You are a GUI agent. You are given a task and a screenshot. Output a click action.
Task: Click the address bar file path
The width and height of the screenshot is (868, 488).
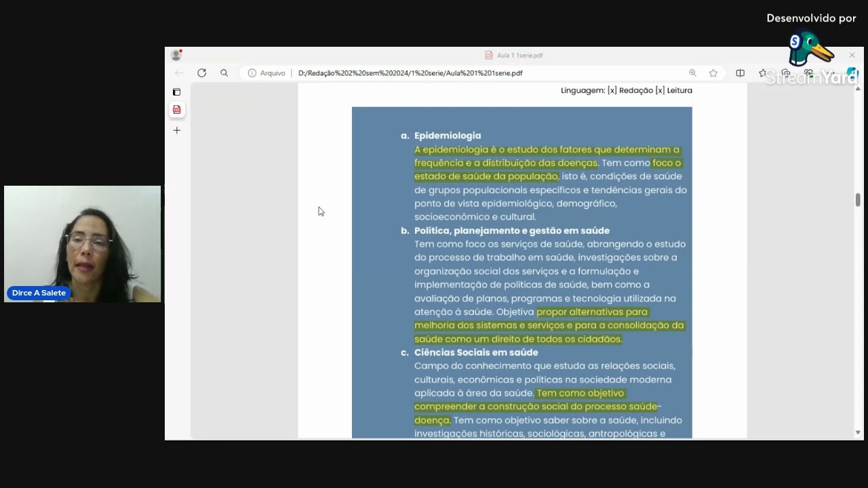410,73
